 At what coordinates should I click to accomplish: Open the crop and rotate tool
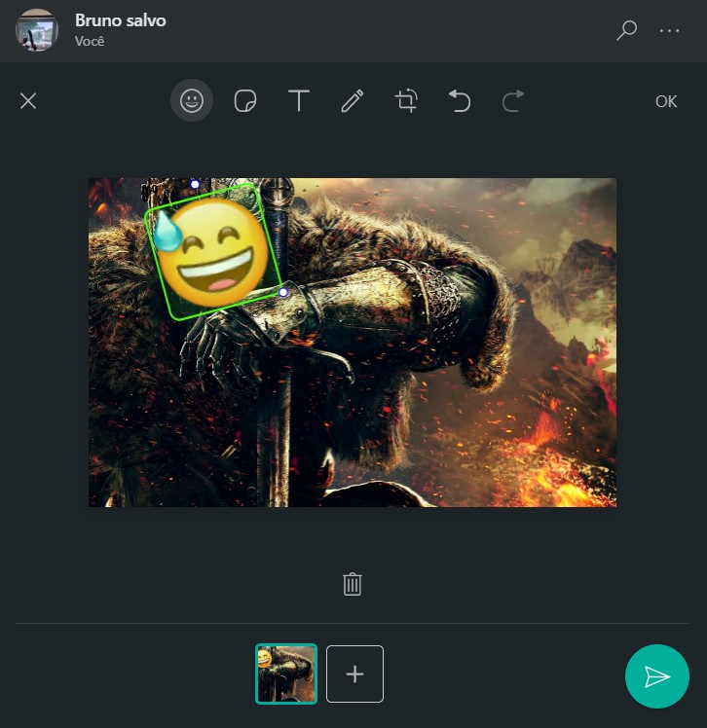(x=406, y=101)
